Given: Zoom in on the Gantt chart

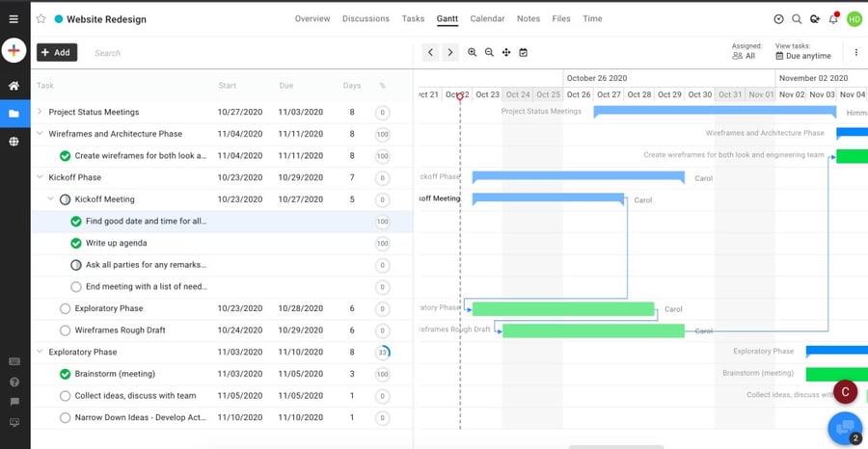Looking at the screenshot, I should point(473,53).
